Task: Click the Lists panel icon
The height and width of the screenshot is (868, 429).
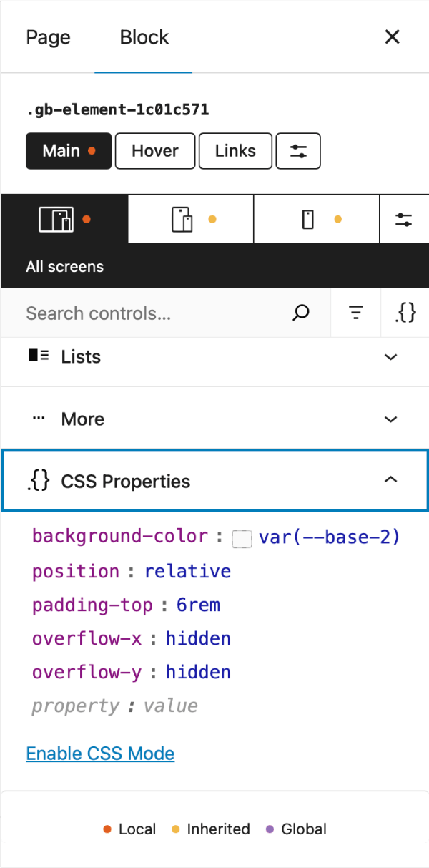Action: pyautogui.click(x=39, y=355)
